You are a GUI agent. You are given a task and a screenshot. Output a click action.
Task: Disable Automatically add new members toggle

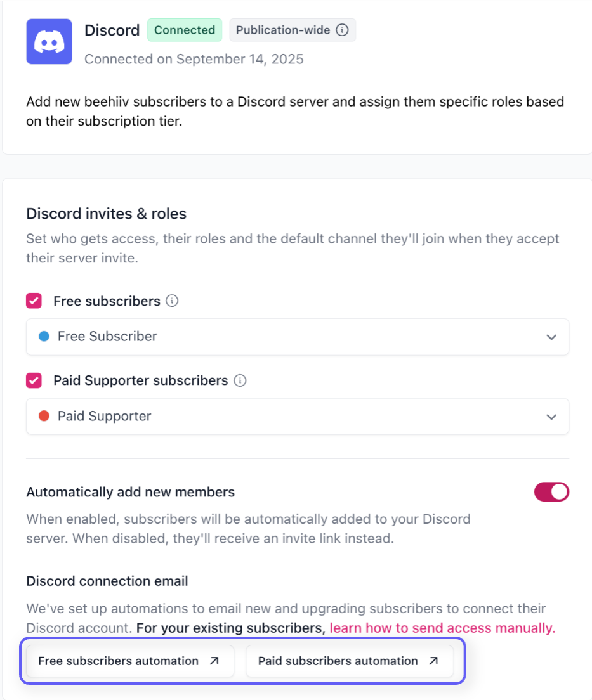[551, 492]
